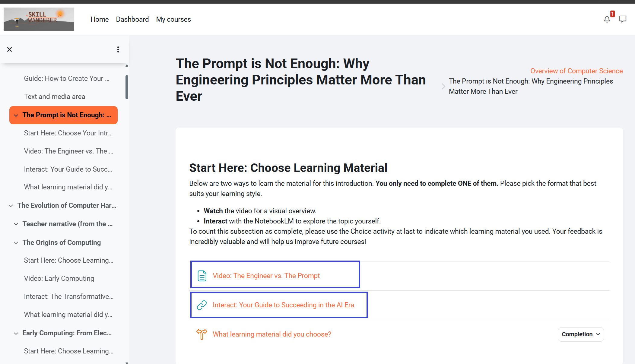
Task: Collapse The Origins of Computing section
Action: (x=16, y=243)
